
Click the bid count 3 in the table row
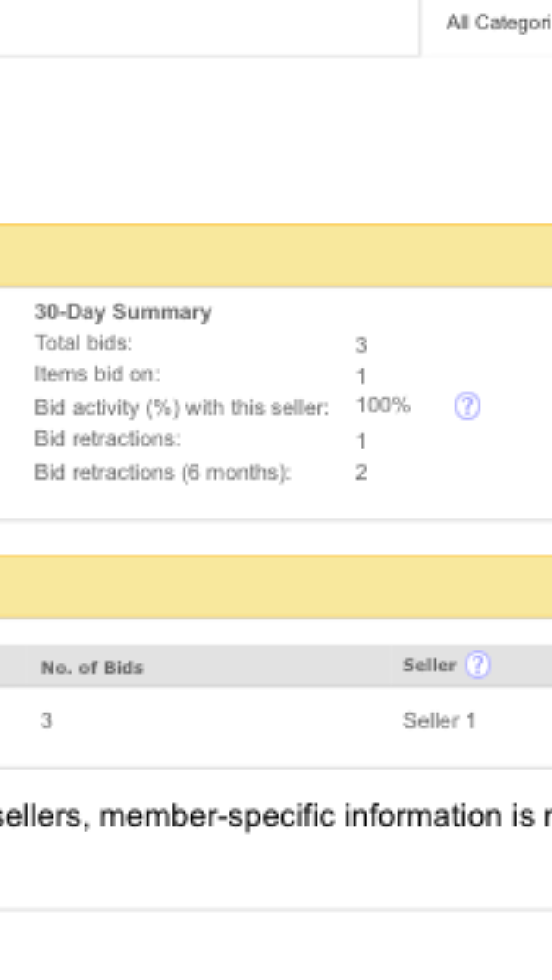click(47, 720)
